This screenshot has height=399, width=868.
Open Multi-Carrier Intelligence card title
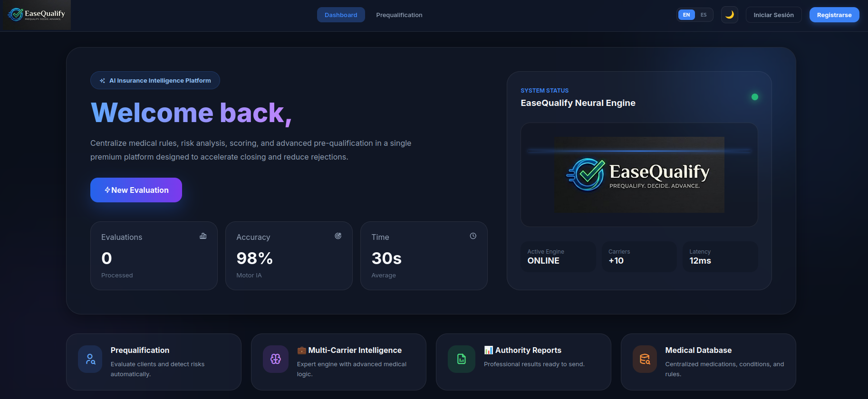coord(355,350)
